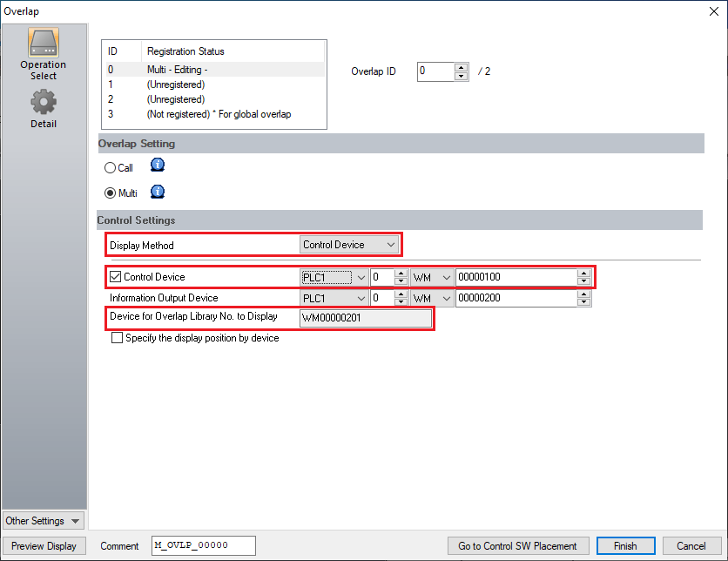Expand the Other Settings menu
Image resolution: width=728 pixels, height=561 pixels.
[x=44, y=521]
